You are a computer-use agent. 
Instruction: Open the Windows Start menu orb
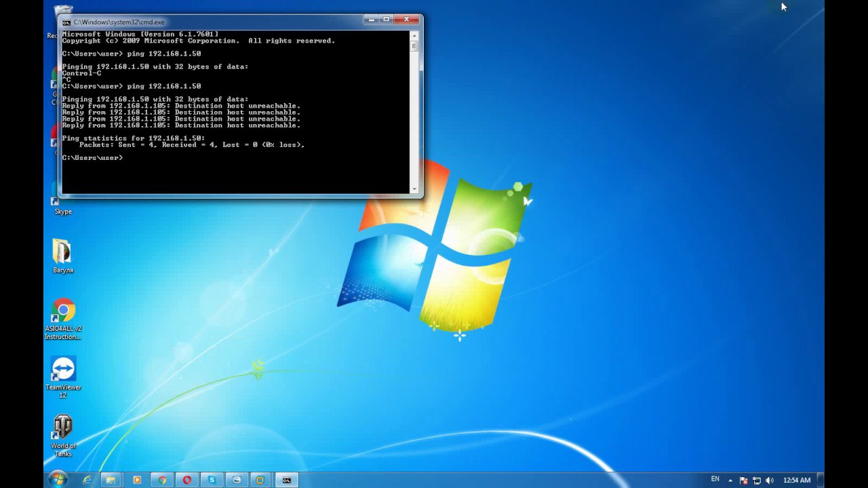[x=58, y=479]
